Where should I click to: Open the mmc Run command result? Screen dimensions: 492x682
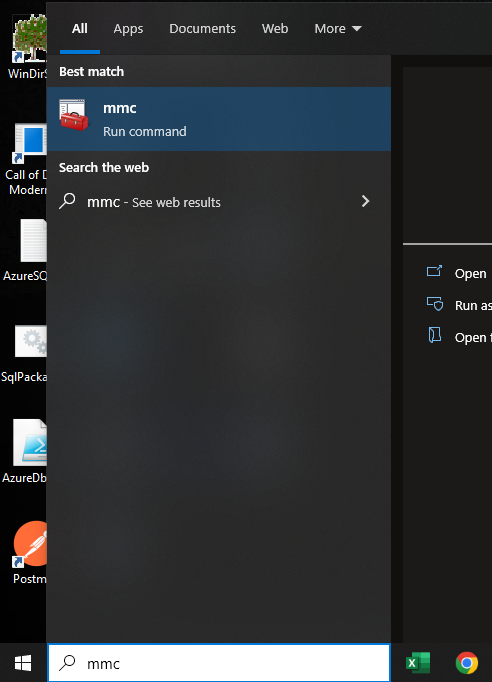click(218, 119)
